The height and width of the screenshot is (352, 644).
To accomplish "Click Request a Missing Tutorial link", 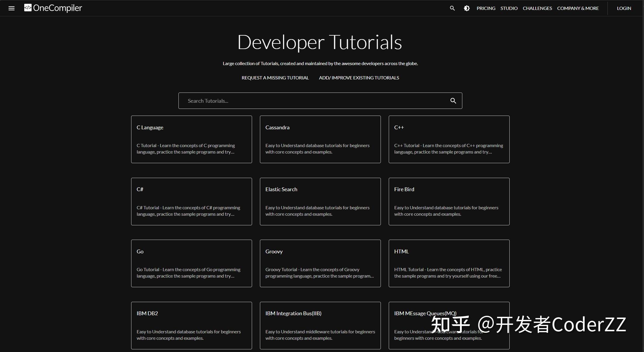I will [275, 78].
